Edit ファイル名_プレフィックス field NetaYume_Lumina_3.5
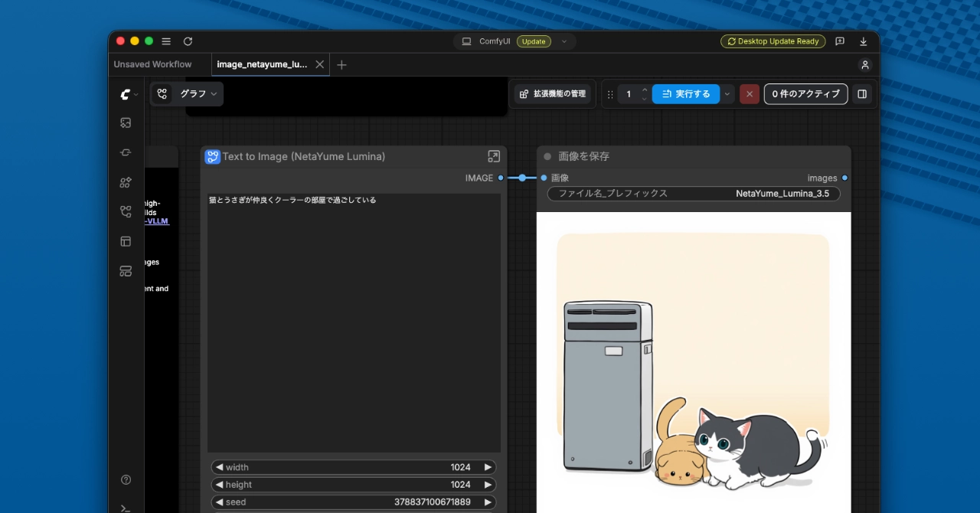The width and height of the screenshot is (980, 513). [x=694, y=194]
